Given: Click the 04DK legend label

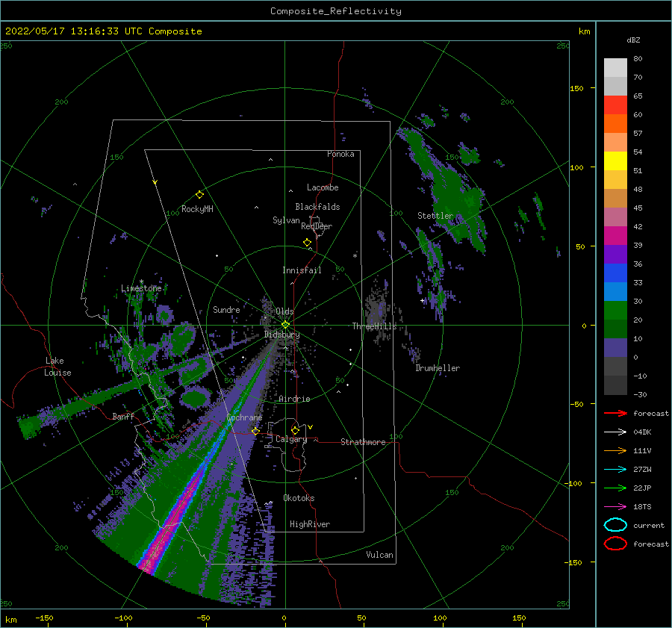Looking at the screenshot, I should tap(642, 432).
